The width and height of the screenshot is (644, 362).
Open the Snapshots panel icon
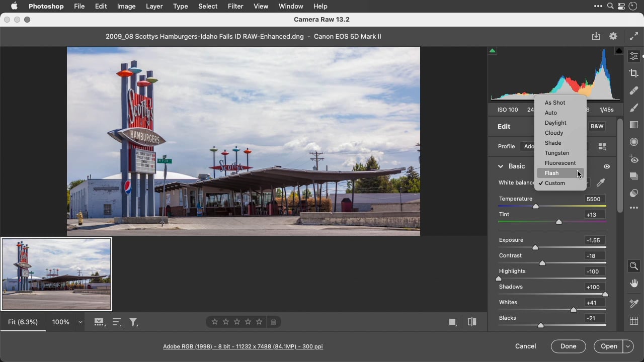[x=634, y=176]
